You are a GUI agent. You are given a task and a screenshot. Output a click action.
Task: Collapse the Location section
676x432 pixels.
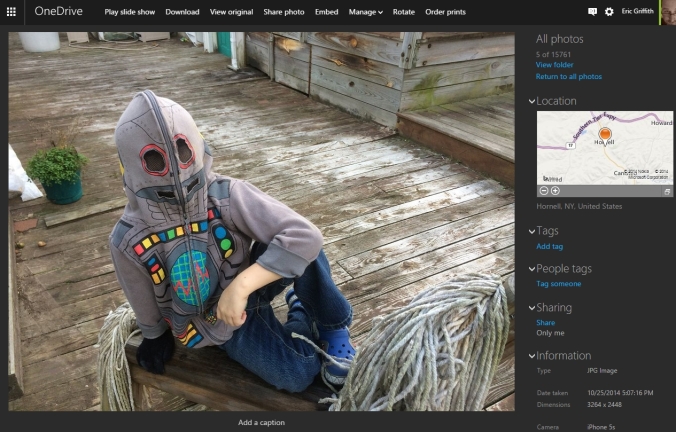532,102
